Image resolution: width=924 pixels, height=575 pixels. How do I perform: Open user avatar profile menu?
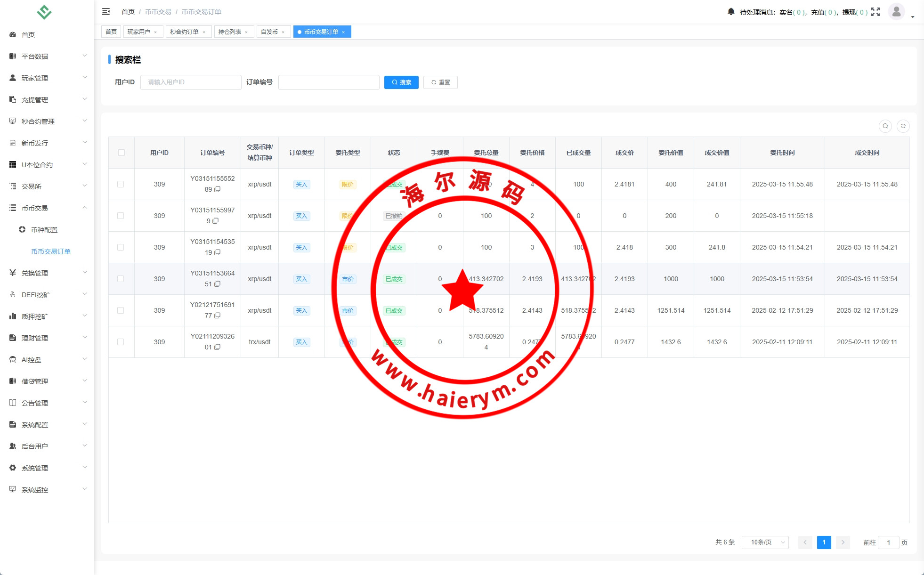coord(896,11)
